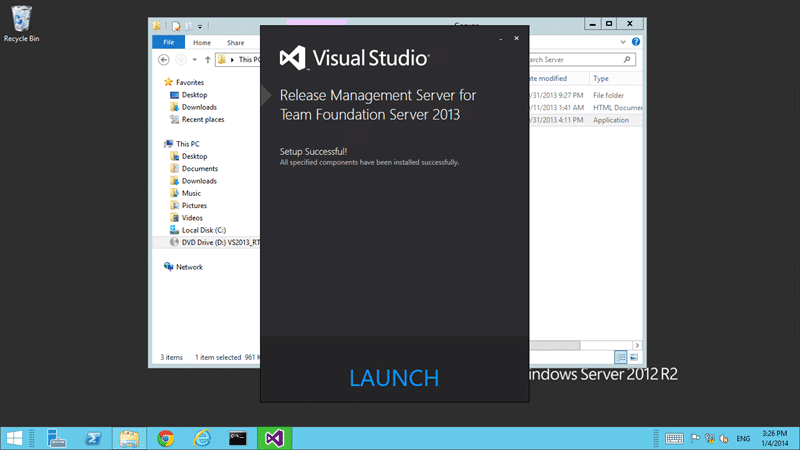800x450 pixels.
Task: Click the horizontal scrollbar in Explorer
Action: click(x=555, y=345)
